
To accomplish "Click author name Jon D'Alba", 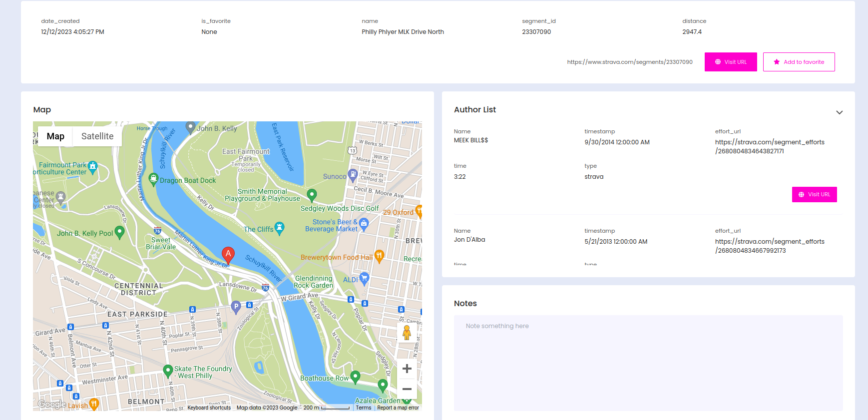I will coord(469,240).
